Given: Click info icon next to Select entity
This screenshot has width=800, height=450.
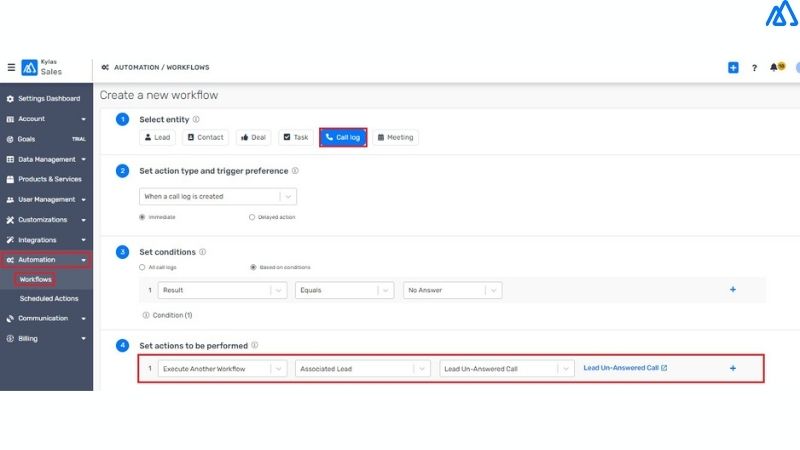Looking at the screenshot, I should (196, 119).
